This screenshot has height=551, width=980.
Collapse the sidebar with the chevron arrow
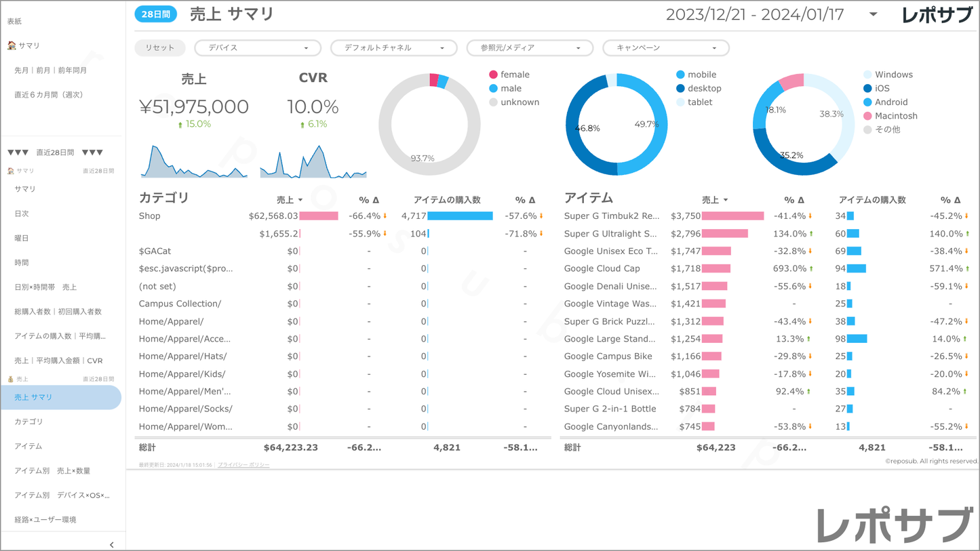[x=112, y=544]
